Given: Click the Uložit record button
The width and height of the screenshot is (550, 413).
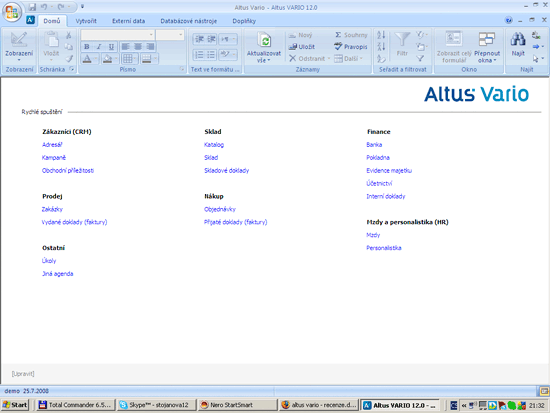Looking at the screenshot, I should click(302, 47).
